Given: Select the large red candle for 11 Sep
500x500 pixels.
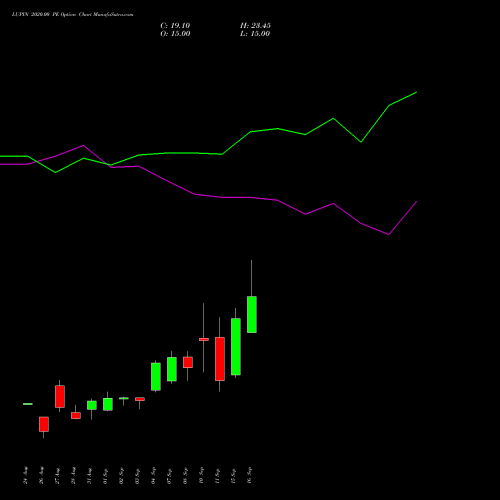Looking at the screenshot, I should click(x=220, y=359).
